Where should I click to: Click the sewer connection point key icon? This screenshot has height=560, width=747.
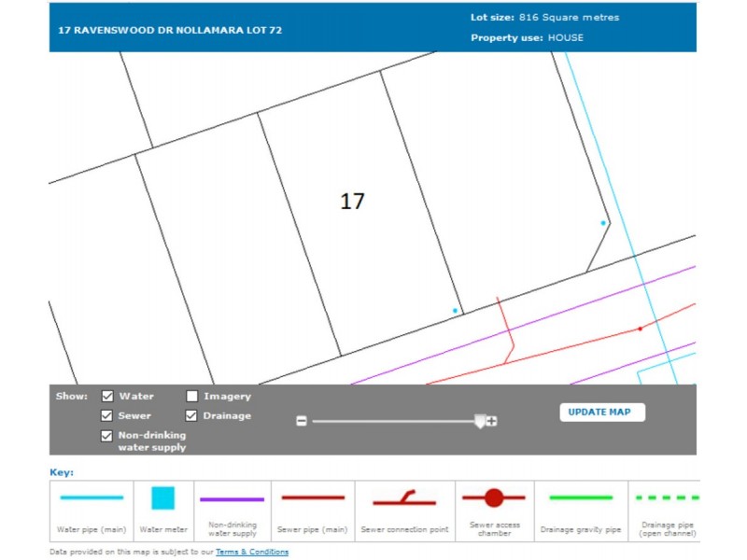click(x=404, y=498)
